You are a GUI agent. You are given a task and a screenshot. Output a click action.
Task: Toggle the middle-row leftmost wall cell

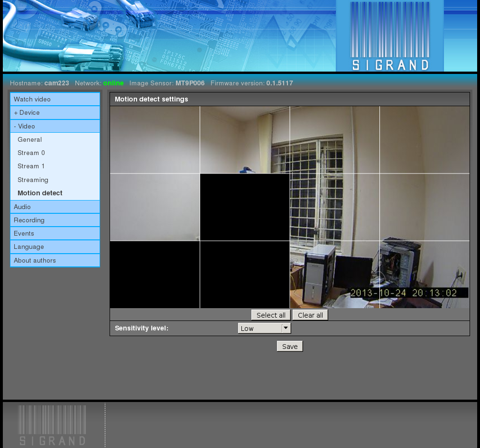[x=155, y=207]
